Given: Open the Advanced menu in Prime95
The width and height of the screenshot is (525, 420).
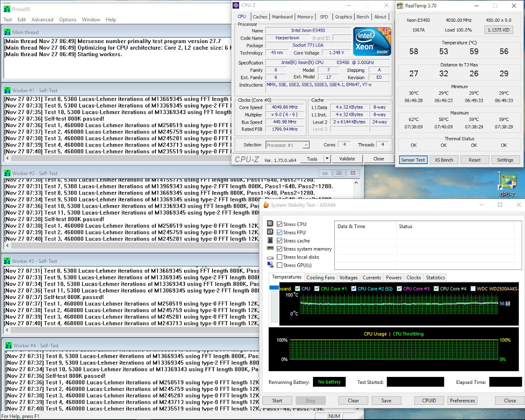Looking at the screenshot, I should click(42, 20).
